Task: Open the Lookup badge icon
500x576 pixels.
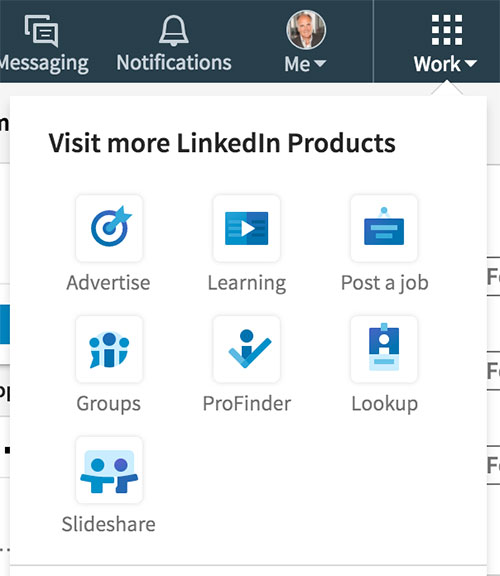Action: point(384,349)
